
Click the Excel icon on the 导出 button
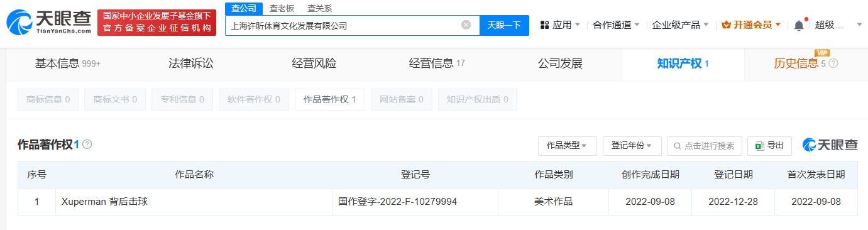[759, 145]
